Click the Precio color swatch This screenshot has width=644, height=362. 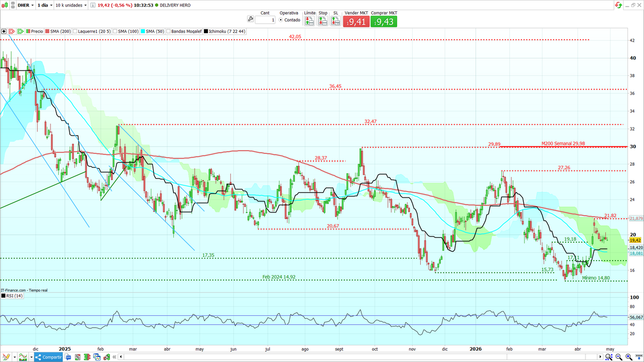click(28, 31)
